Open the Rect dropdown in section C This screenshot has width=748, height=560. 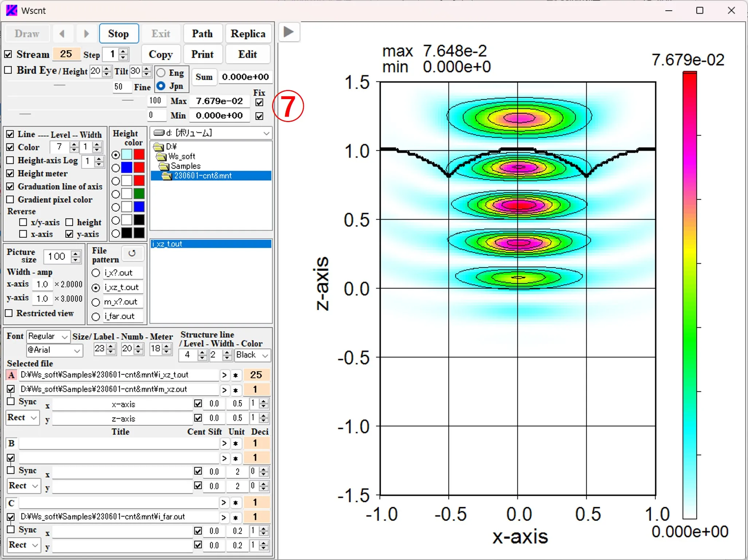tap(24, 545)
